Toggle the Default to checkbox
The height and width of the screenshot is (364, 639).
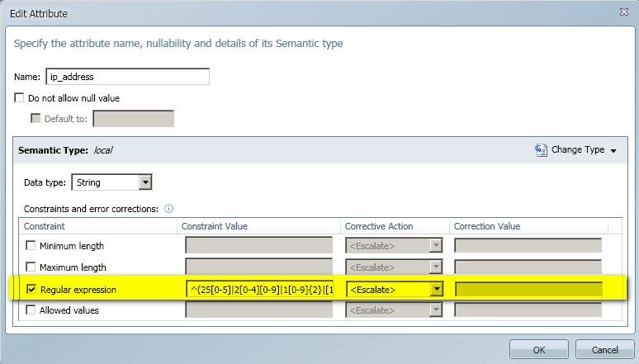click(35, 118)
